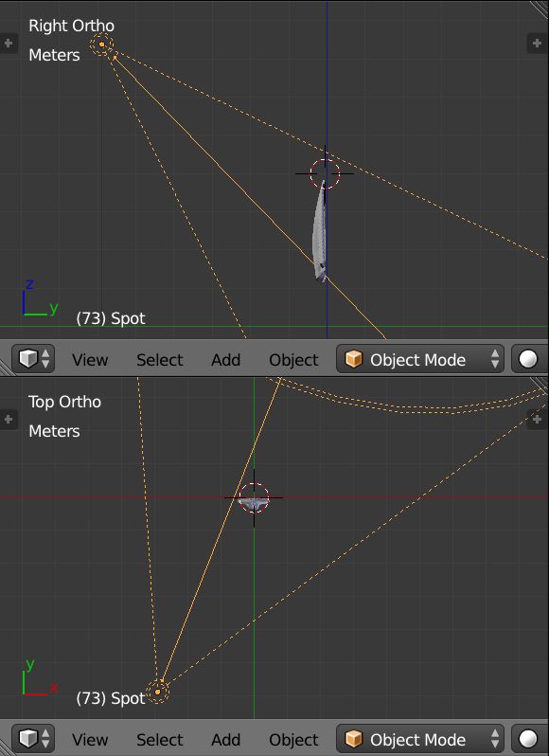Open Add menu in lower viewport header
This screenshot has height=756, width=549.
(x=225, y=739)
